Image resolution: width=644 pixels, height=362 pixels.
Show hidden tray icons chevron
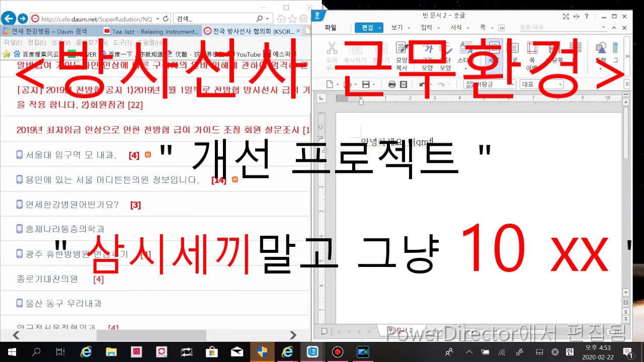[469, 352]
